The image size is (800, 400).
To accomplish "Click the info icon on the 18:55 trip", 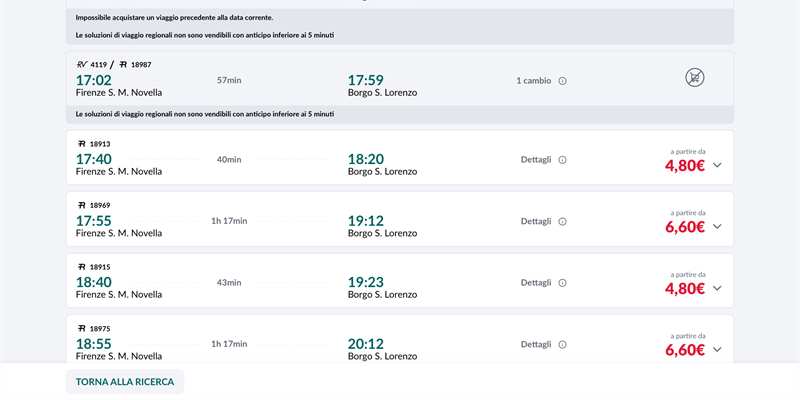I will pyautogui.click(x=562, y=345).
